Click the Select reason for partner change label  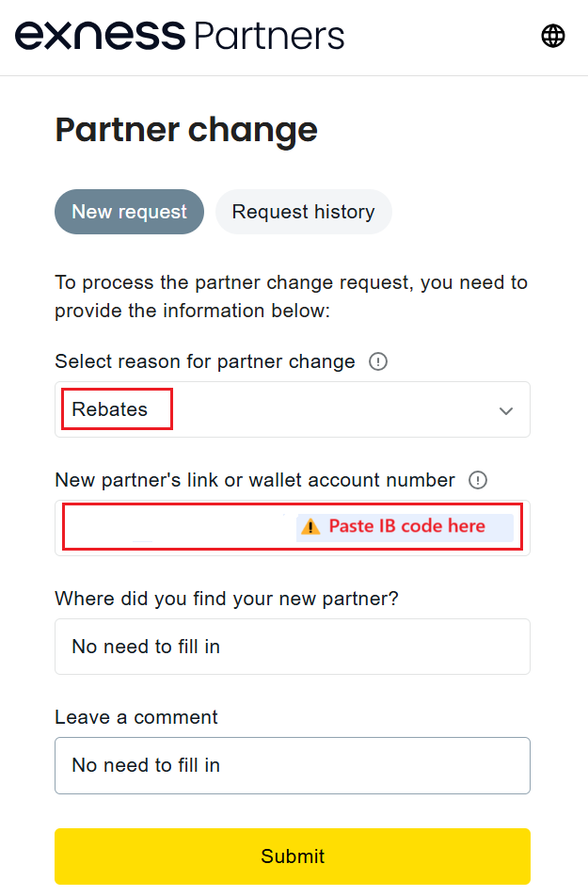tap(205, 361)
